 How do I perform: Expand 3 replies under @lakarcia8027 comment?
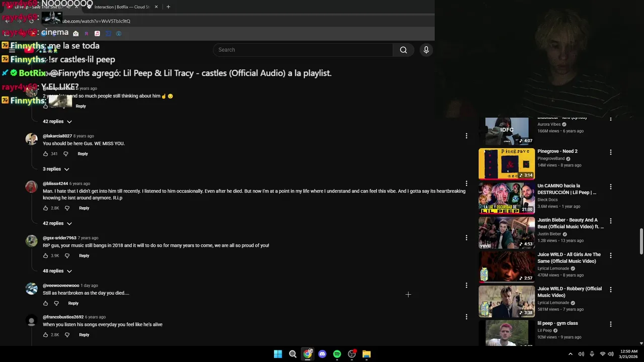56,169
